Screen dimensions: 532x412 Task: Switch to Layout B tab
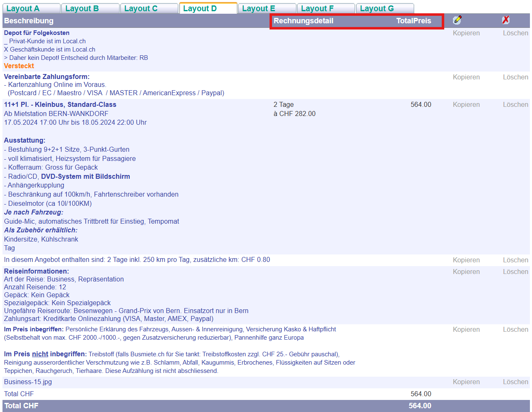coord(90,8)
